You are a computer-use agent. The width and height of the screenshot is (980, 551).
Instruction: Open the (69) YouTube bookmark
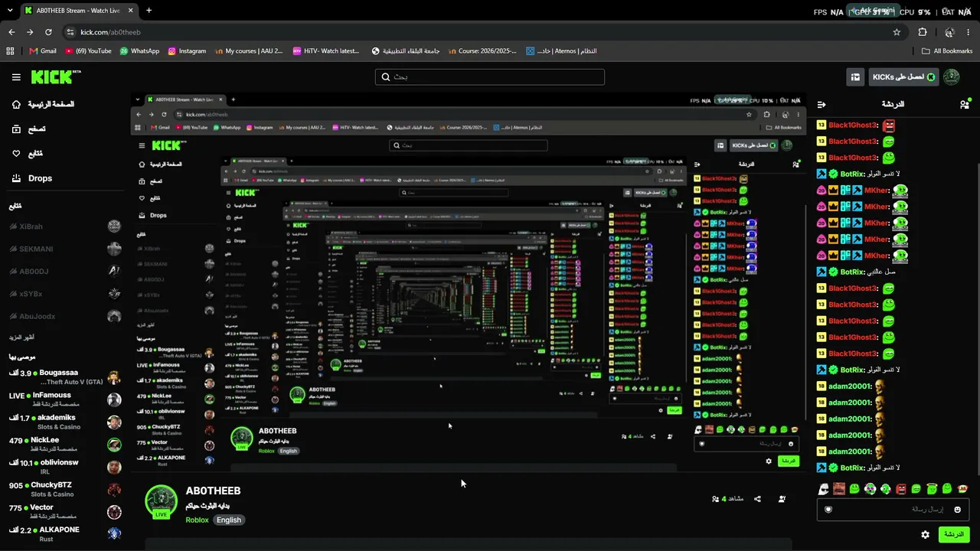89,51
